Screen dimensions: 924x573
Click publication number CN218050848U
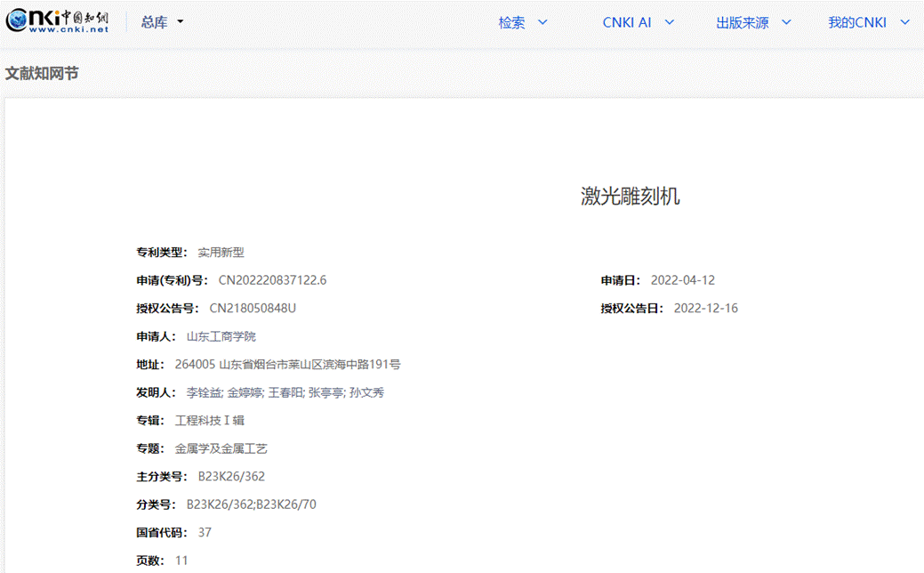point(253,309)
